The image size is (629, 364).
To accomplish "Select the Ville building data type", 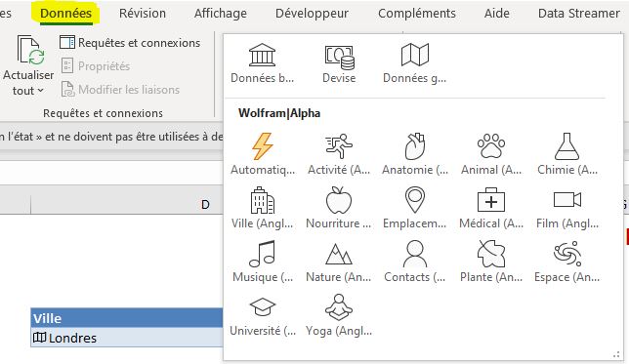I will click(263, 208).
